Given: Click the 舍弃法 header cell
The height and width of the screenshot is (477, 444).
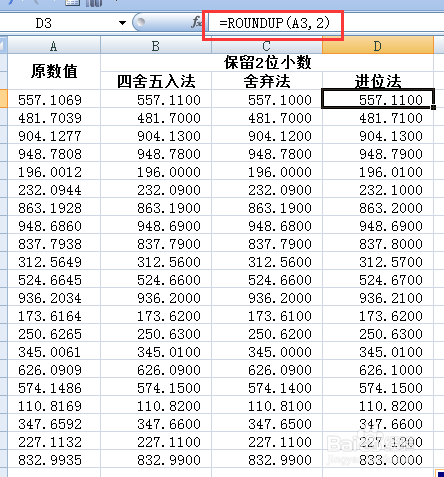Looking at the screenshot, I should 267,81.
